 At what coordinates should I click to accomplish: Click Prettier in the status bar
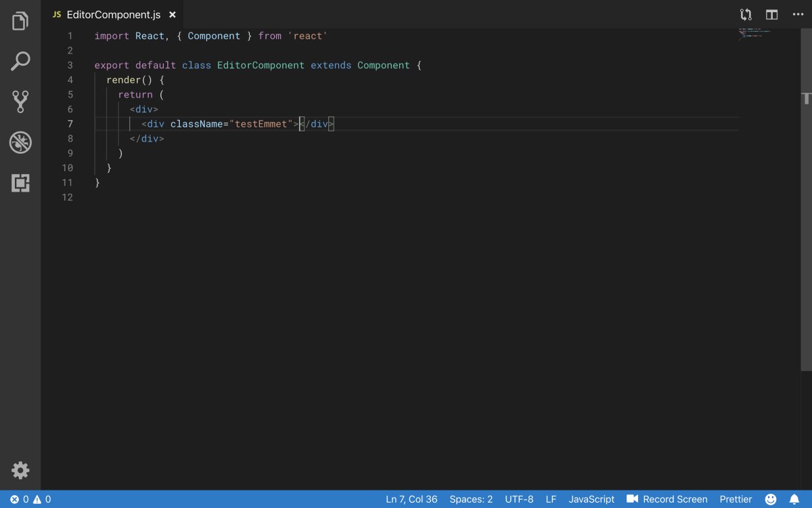(x=736, y=499)
